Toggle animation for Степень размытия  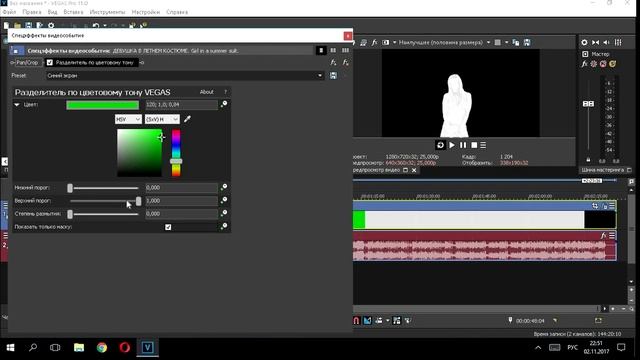224,213
